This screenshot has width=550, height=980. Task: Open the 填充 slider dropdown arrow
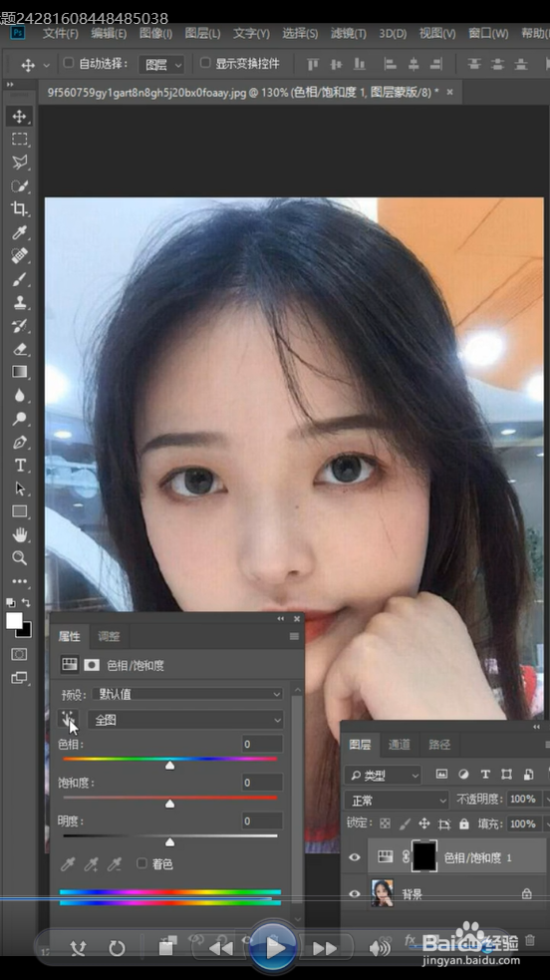(x=546, y=823)
